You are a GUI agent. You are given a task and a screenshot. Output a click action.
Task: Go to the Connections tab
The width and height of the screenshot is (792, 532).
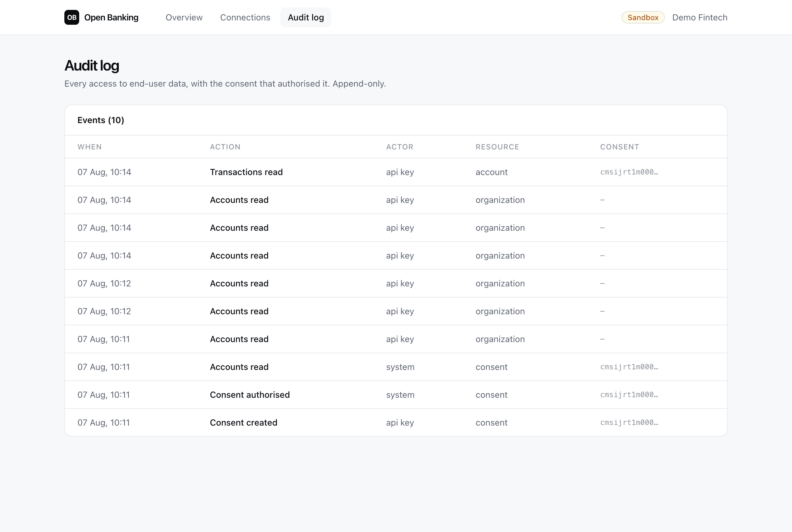pyautogui.click(x=245, y=17)
